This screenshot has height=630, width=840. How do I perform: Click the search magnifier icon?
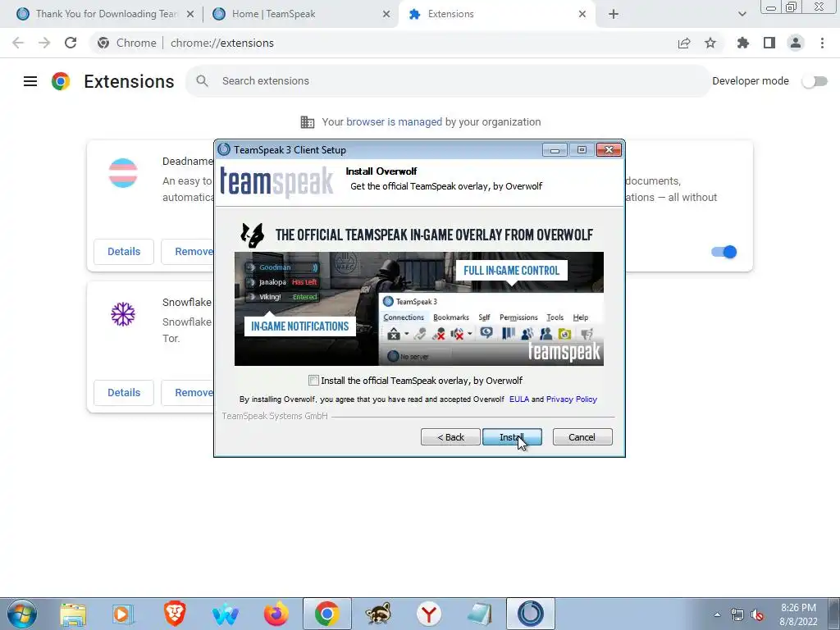tap(202, 81)
